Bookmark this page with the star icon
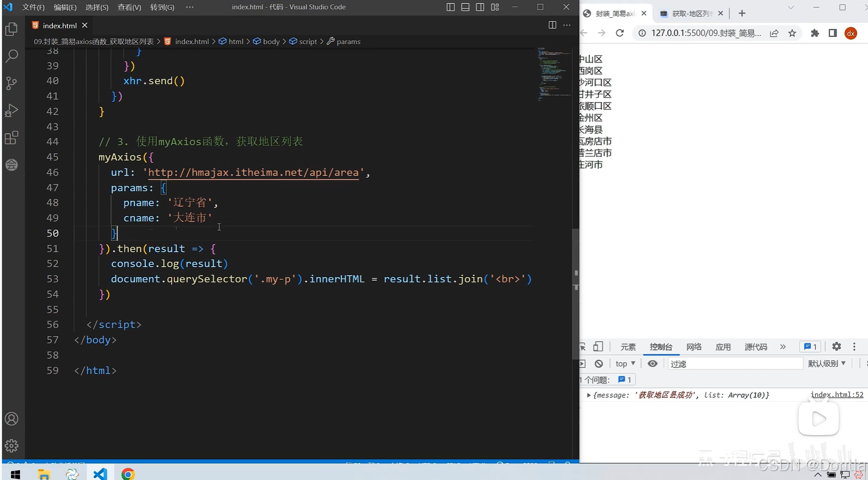This screenshot has width=868, height=480. tap(792, 33)
